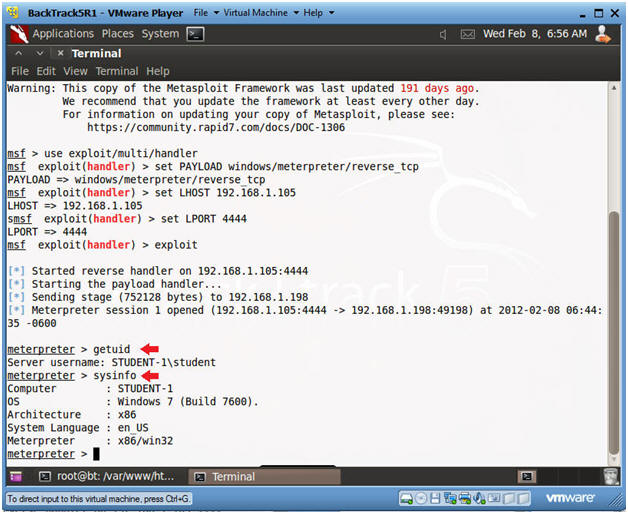
Task: Click 'set LPORT 4444' command text
Action: (x=204, y=219)
